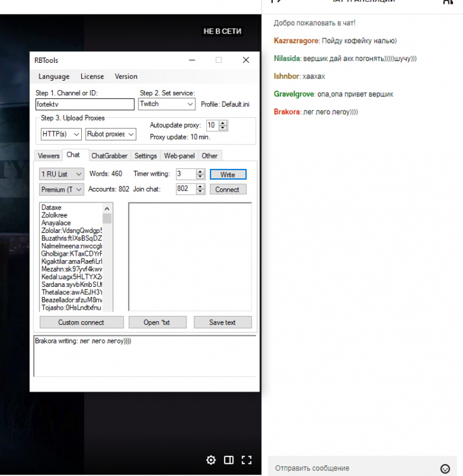
Task: Click the Custom connect button
Action: pos(81,322)
